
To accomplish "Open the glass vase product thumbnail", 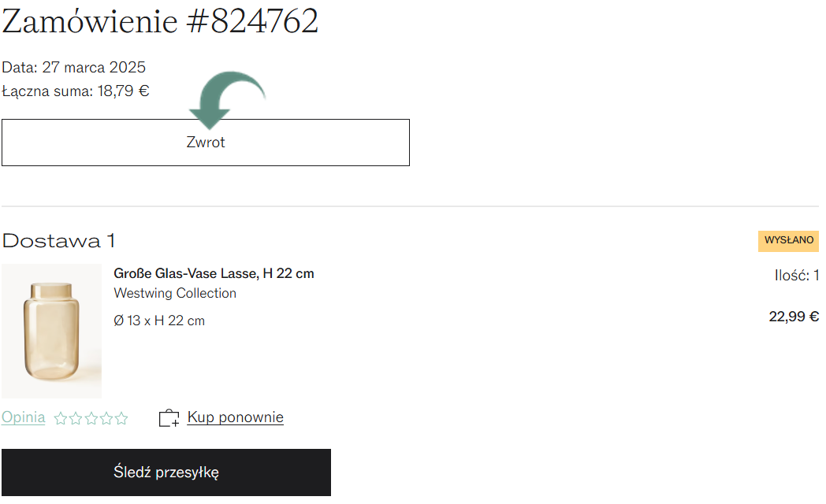I will [52, 331].
